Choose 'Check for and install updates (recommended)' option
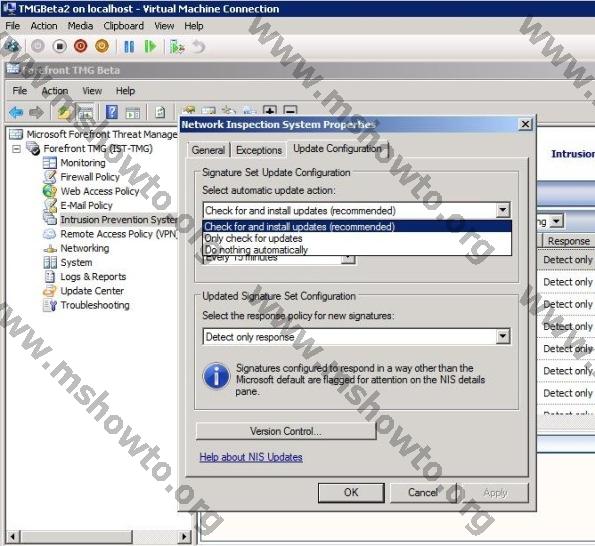Viewport: 595px width, 546px height. [357, 227]
